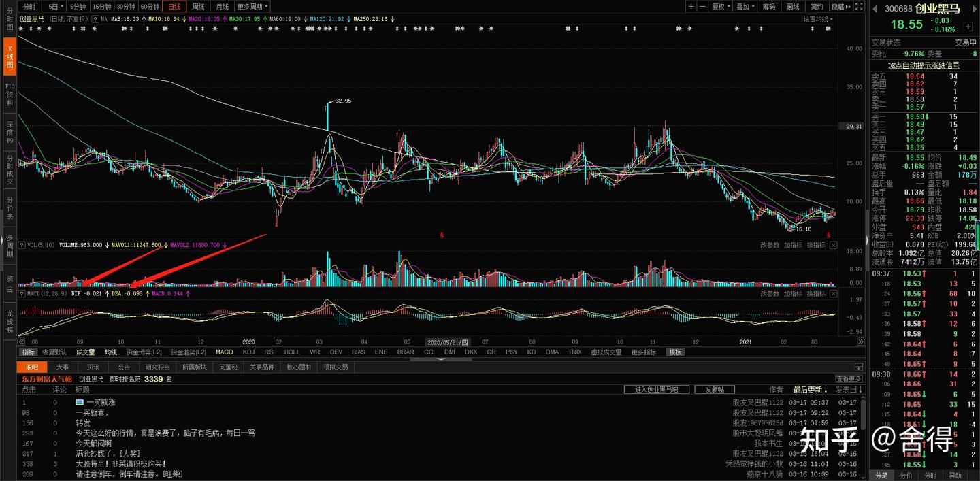The height and width of the screenshot is (481, 980).
Task: Select 画线 drawing tool
Action: (x=793, y=6)
